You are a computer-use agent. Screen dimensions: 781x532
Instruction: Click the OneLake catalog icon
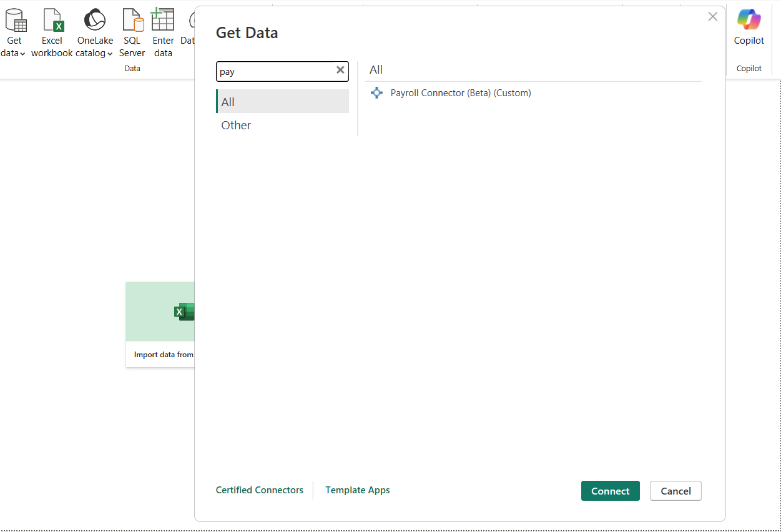click(x=95, y=21)
